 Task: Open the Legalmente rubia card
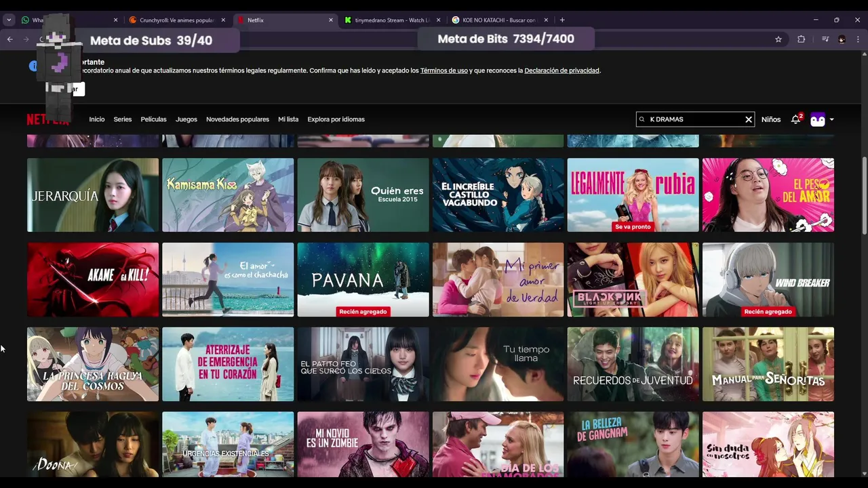633,195
